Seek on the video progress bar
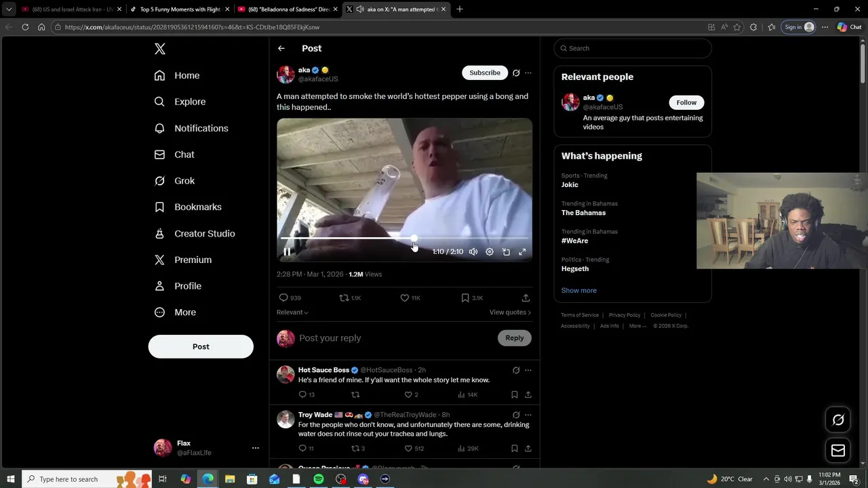 pyautogui.click(x=404, y=238)
